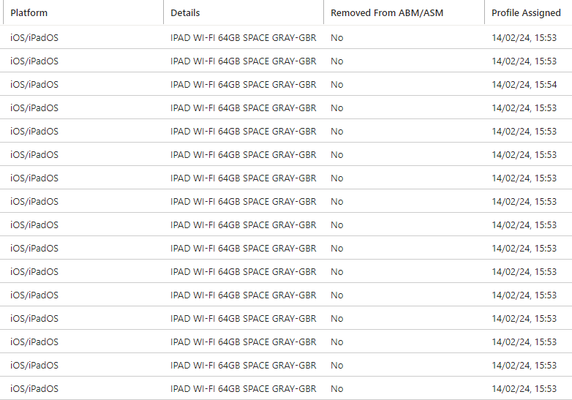572x400 pixels.
Task: Click first row's IPAD WI-FI 64GB details
Action: (x=243, y=38)
